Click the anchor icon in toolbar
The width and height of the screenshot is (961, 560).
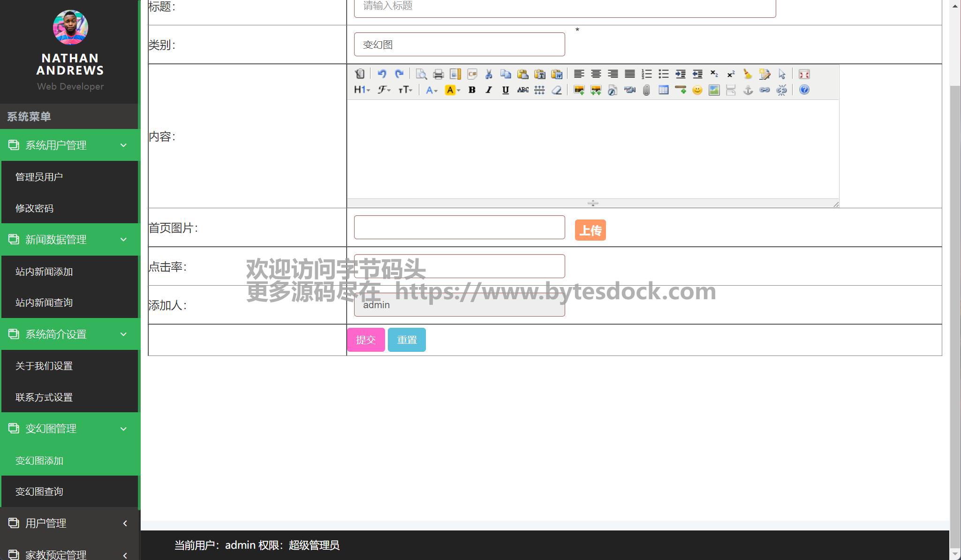pos(748,90)
